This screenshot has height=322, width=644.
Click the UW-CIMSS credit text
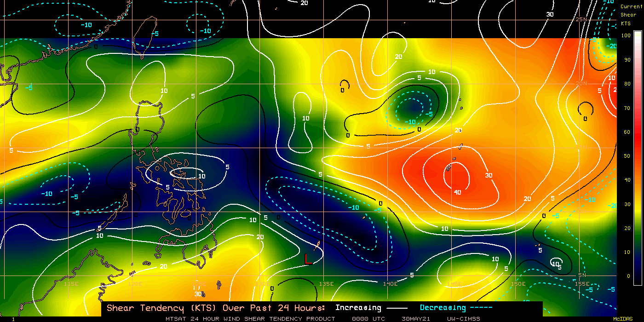[x=465, y=318]
